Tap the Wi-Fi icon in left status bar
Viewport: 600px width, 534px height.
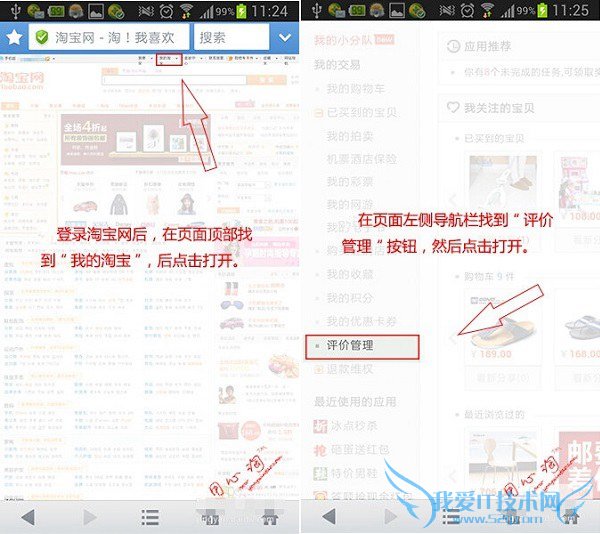click(187, 11)
